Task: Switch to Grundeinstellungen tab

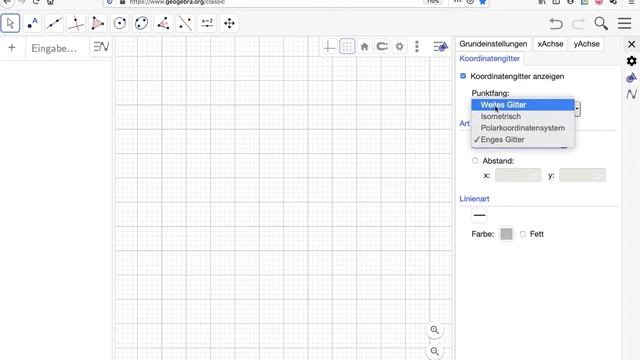Action: pos(493,44)
